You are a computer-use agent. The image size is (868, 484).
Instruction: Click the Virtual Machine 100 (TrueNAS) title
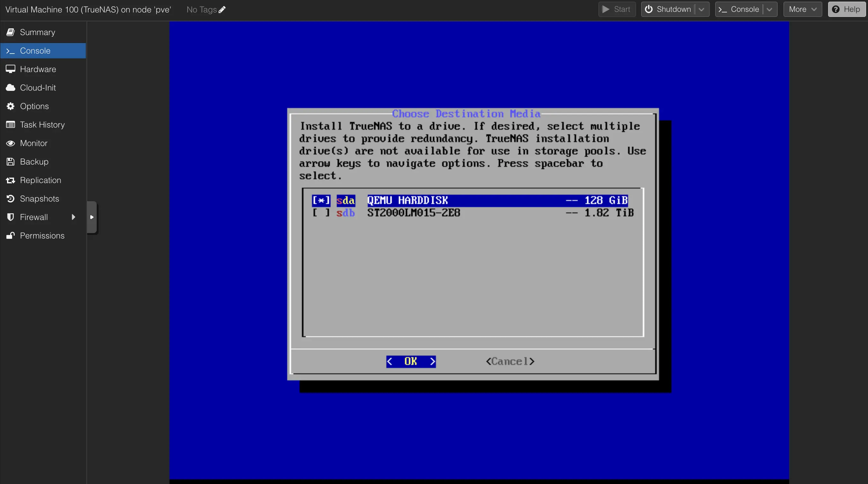88,10
